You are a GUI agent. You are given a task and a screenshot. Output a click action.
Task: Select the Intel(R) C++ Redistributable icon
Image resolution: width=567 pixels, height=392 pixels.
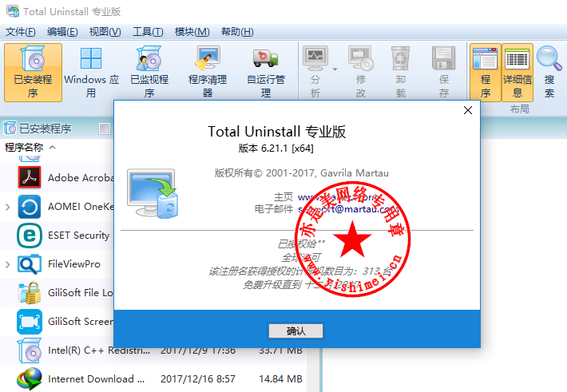[30, 350]
